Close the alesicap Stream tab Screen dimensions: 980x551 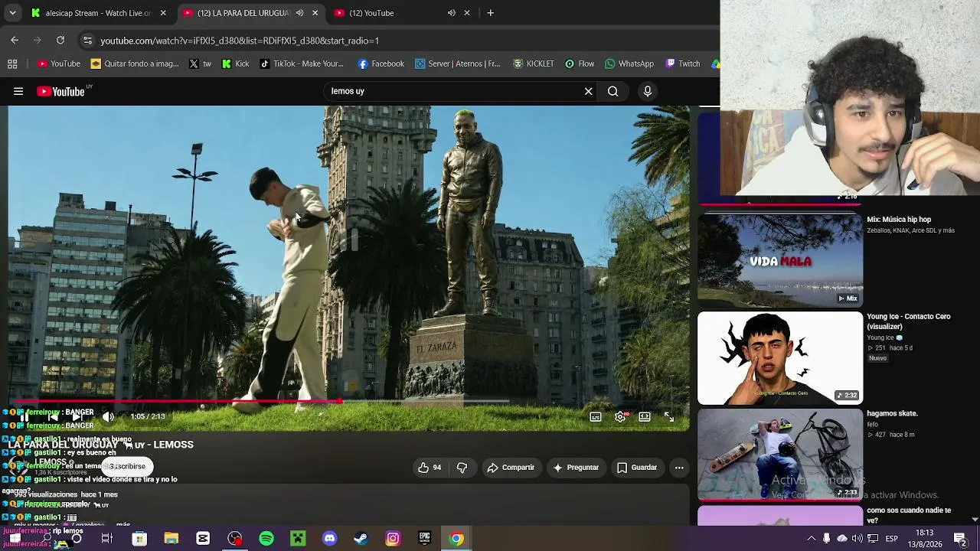163,13
